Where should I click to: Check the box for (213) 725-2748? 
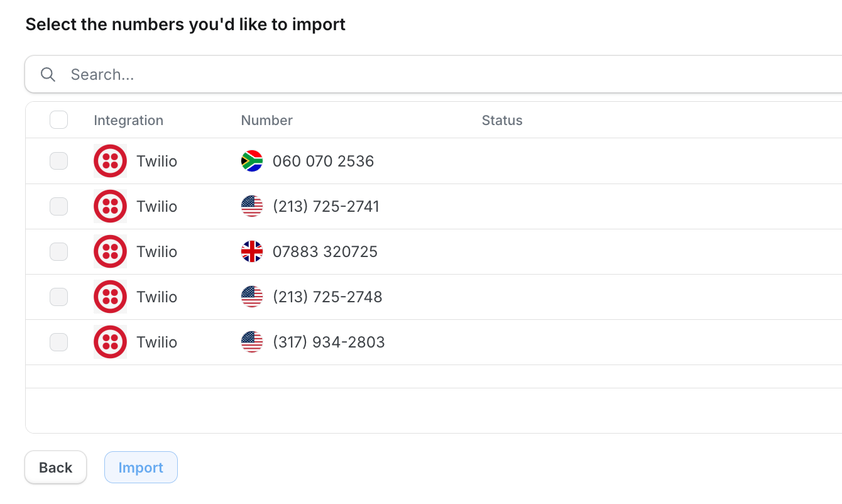pyautogui.click(x=58, y=297)
